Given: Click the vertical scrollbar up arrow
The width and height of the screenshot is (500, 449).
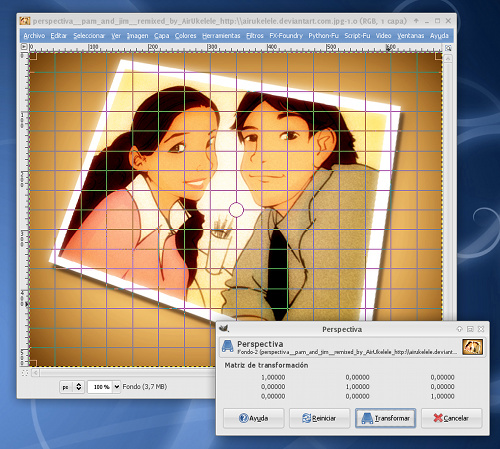Looking at the screenshot, I should 448,59.
